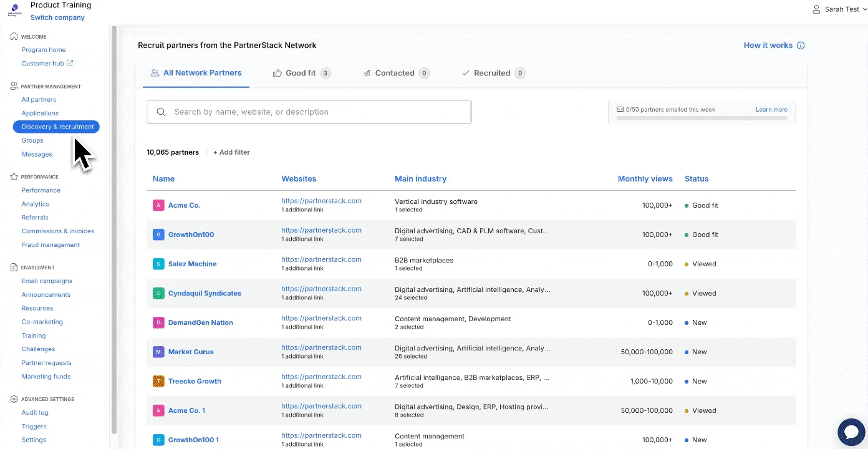Click the Cyndaquil Syndicates avatar icon
Screen dimensions: 868x449
click(x=158, y=293)
